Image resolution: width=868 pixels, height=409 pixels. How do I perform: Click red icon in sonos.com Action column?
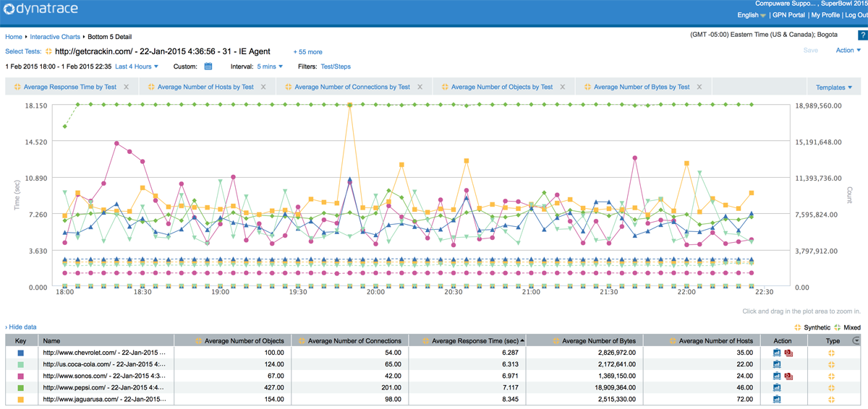click(788, 376)
